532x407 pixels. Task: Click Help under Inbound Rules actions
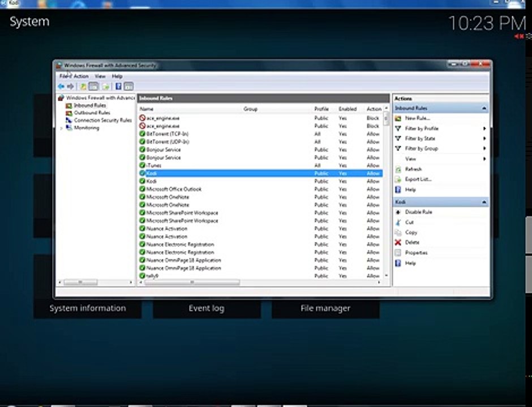click(410, 190)
